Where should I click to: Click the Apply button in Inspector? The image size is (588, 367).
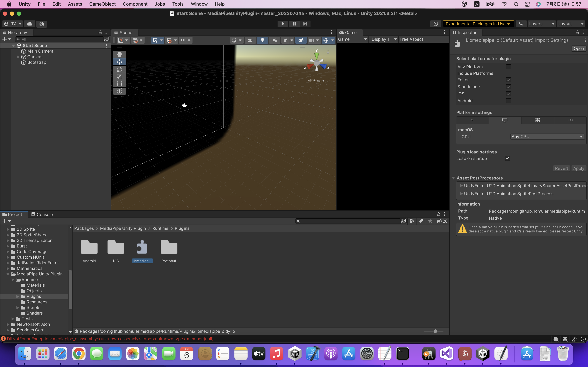(578, 168)
